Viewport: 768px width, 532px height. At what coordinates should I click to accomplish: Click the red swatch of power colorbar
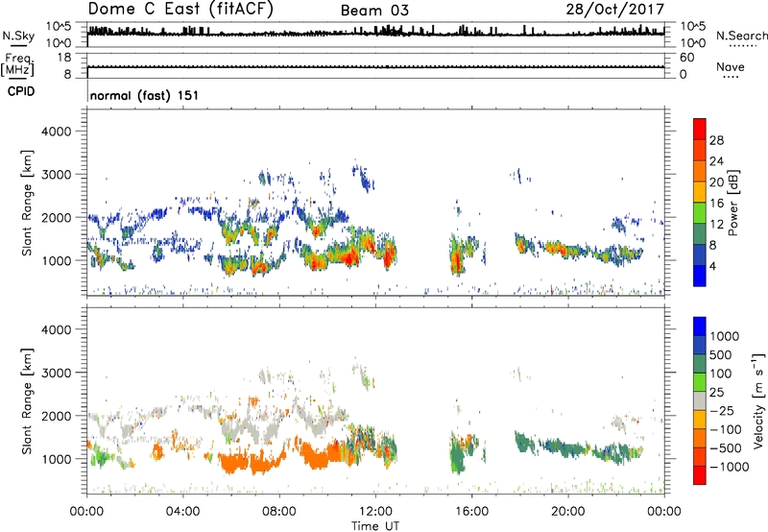click(x=700, y=129)
